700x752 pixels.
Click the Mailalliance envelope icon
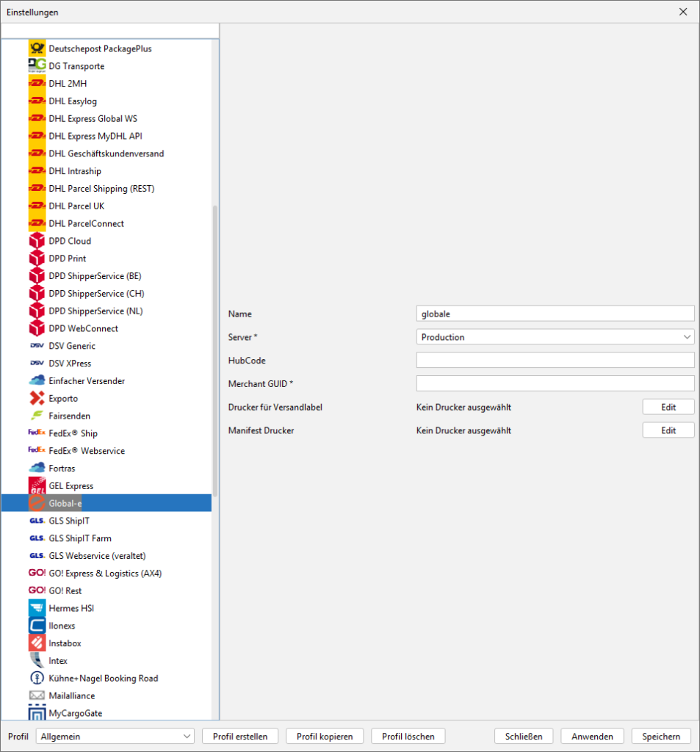[37, 695]
